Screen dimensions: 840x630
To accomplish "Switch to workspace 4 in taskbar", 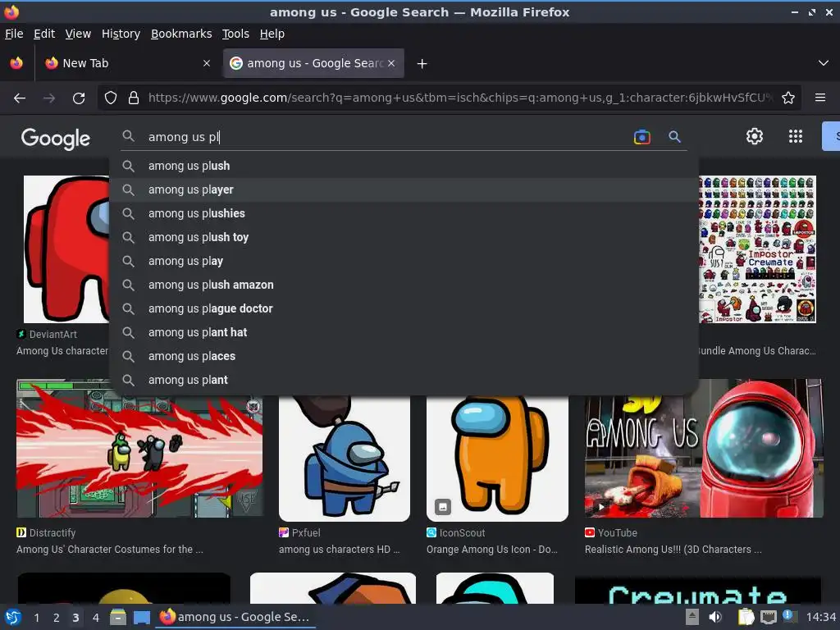I will 95,618.
